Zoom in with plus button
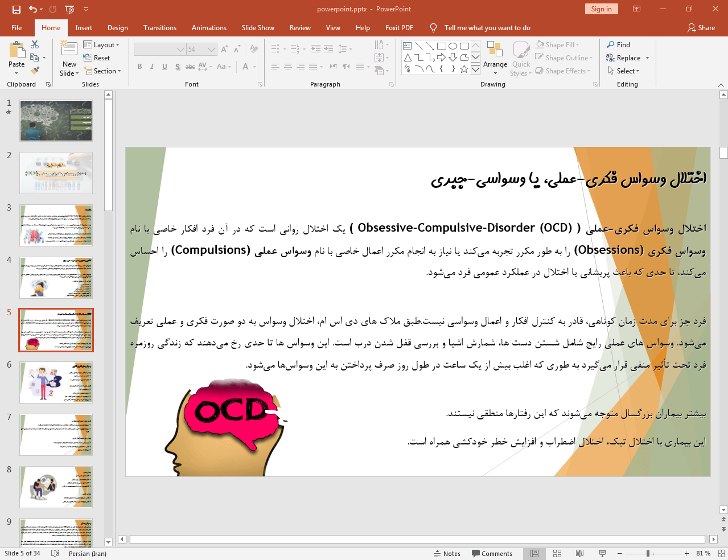 [x=687, y=554]
